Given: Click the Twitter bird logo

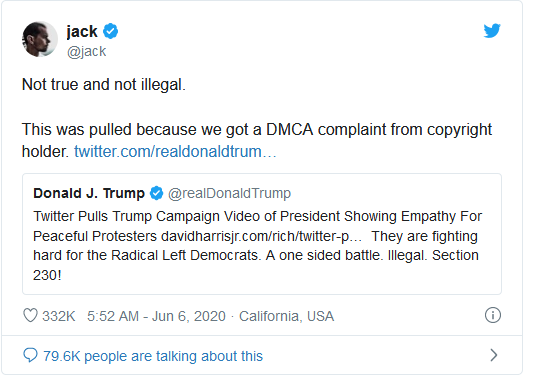Looking at the screenshot, I should coord(492,31).
